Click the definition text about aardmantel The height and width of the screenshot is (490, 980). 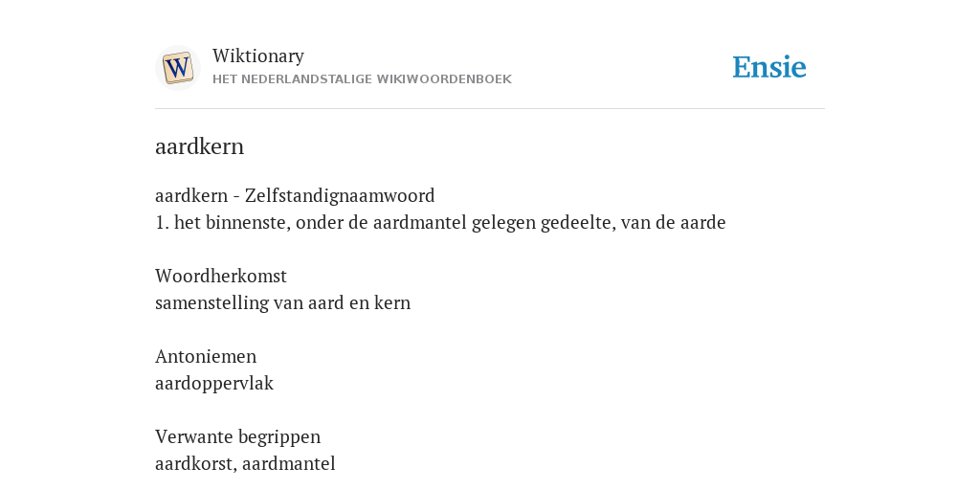pyautogui.click(x=440, y=222)
